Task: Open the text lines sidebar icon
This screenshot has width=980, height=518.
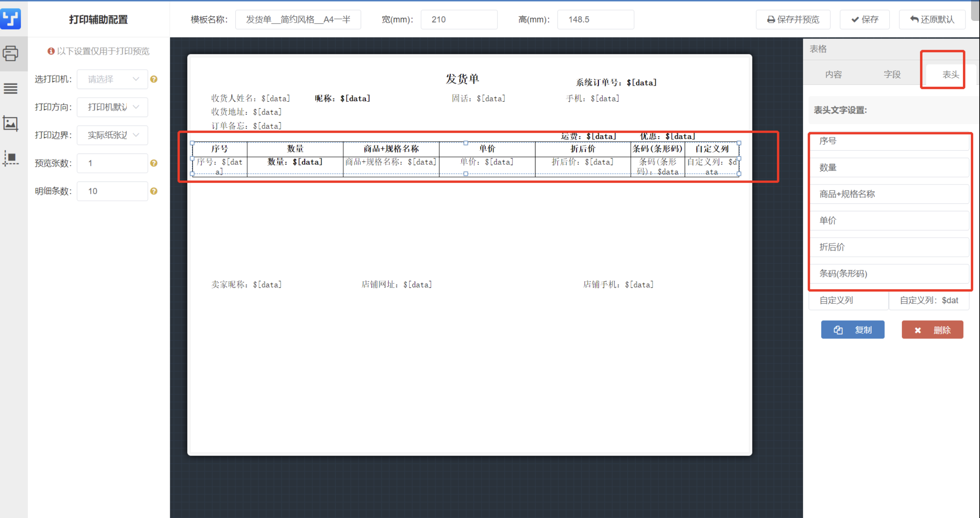Action: click(10, 88)
